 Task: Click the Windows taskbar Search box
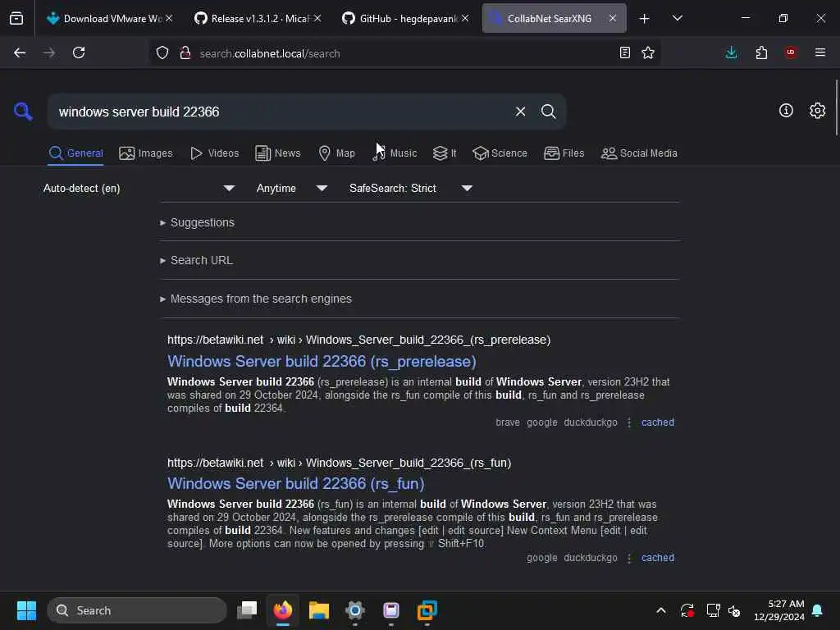pos(137,610)
